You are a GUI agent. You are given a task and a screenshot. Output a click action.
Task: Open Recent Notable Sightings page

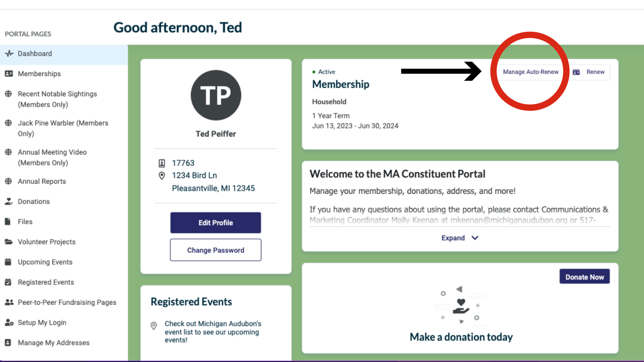[x=57, y=99]
